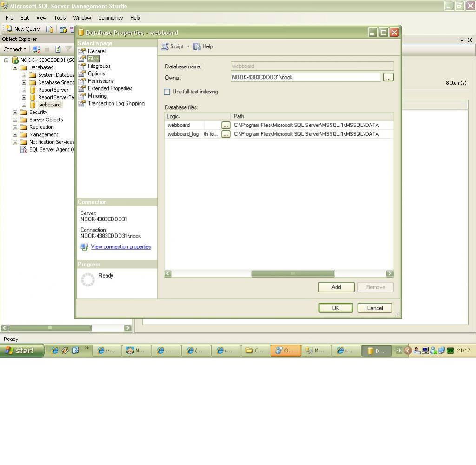Click the Windows start button
This screenshot has height=465, width=476.
[21, 351]
